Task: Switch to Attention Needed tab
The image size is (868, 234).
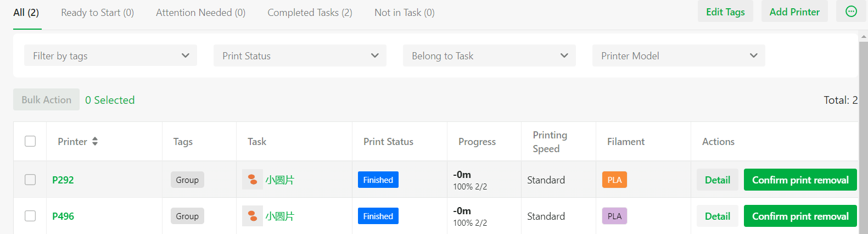Action: point(200,13)
